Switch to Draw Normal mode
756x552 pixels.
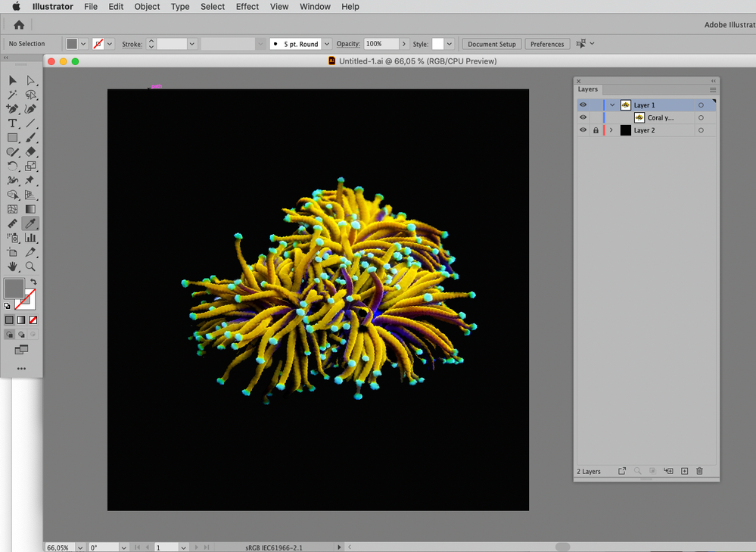10,335
